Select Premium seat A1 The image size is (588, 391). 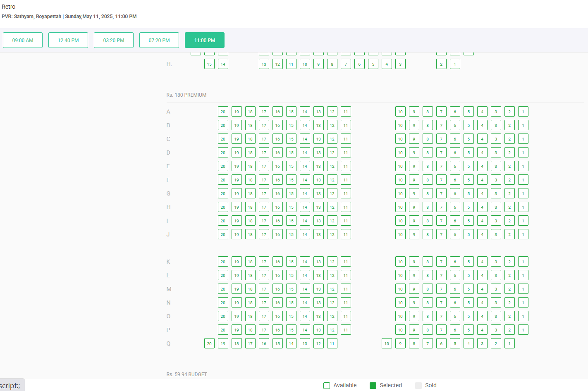click(523, 112)
